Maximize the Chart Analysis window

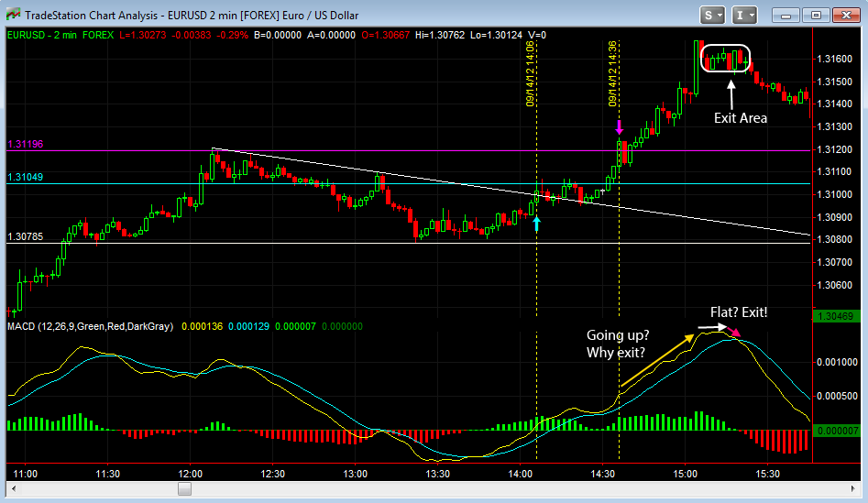[816, 15]
